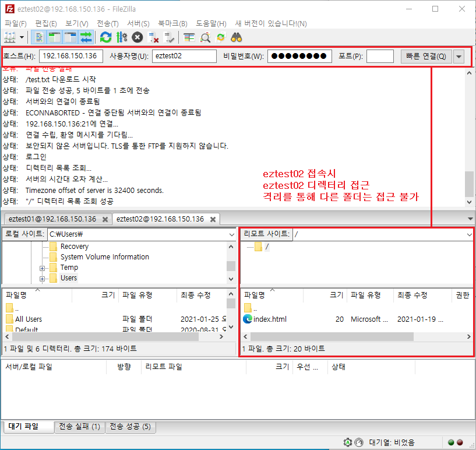Viewport: 476px width, 450px height.
Task: Select System Volume Information folder
Action: pos(105,257)
